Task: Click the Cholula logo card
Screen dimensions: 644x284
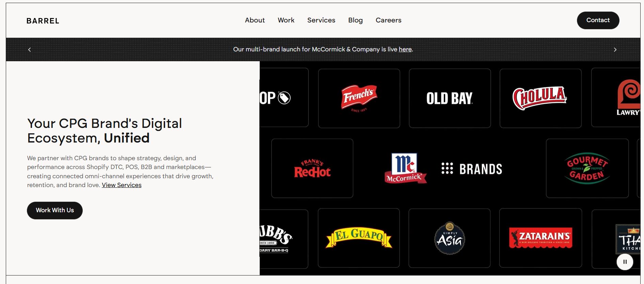Action: click(541, 98)
